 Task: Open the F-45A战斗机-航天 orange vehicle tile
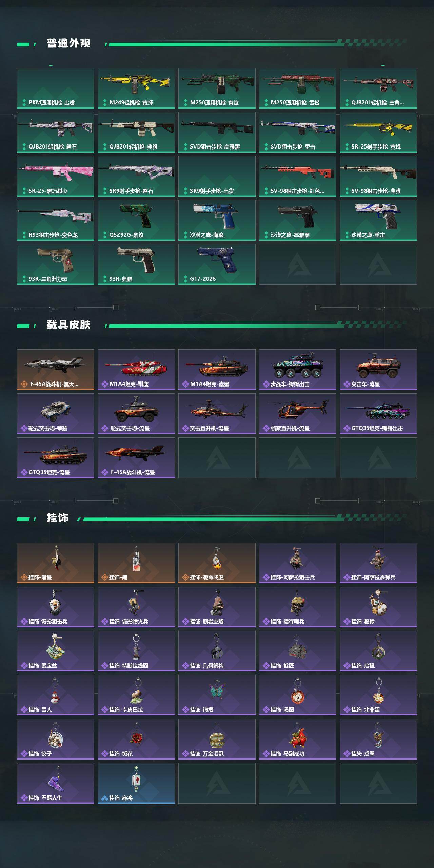(56, 370)
